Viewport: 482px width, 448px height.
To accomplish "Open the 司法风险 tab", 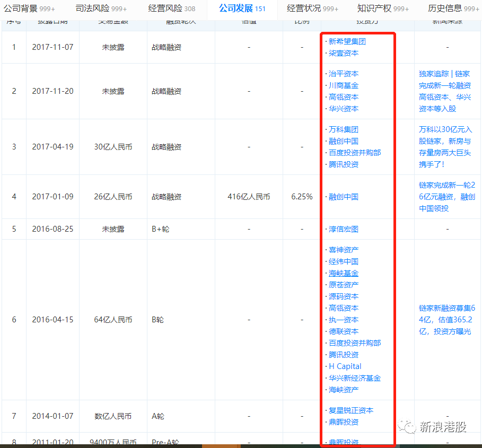I will click(x=101, y=8).
